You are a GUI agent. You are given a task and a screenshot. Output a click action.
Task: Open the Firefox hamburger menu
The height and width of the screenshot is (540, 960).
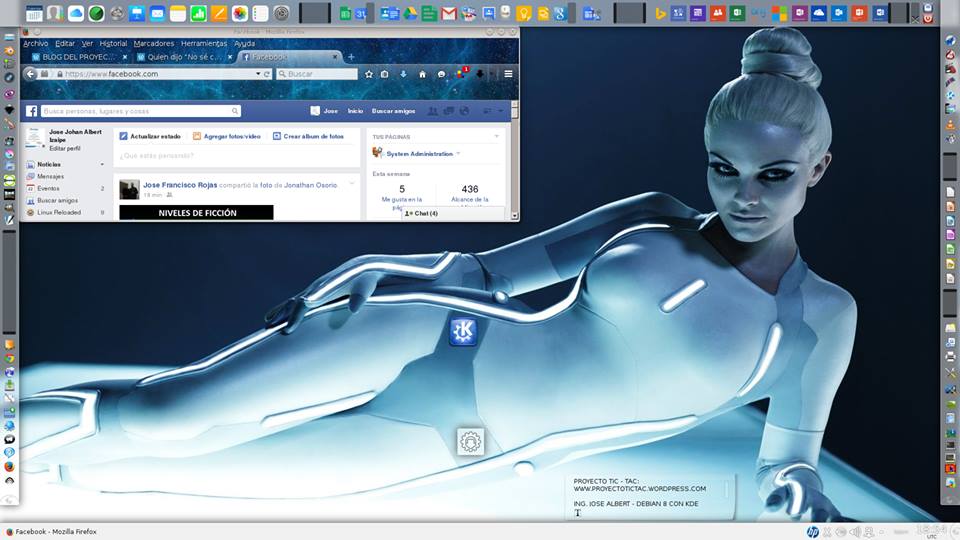[x=508, y=74]
